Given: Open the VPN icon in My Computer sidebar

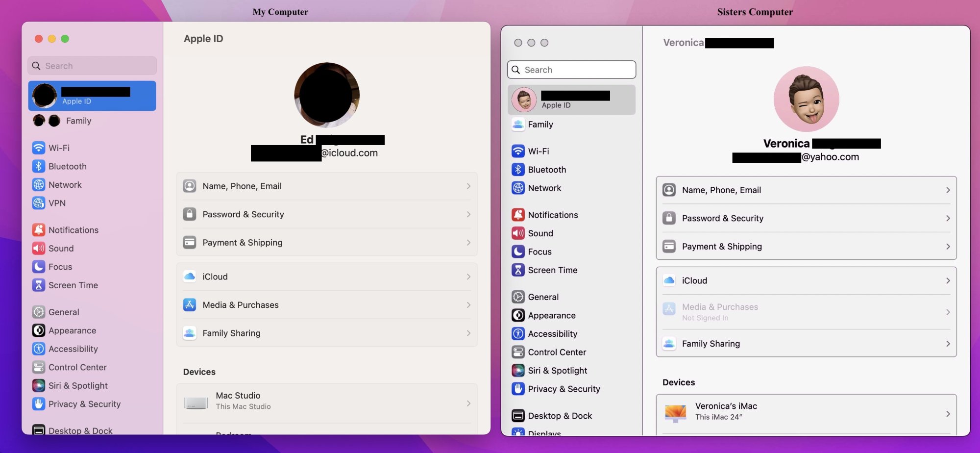Looking at the screenshot, I should (x=39, y=203).
